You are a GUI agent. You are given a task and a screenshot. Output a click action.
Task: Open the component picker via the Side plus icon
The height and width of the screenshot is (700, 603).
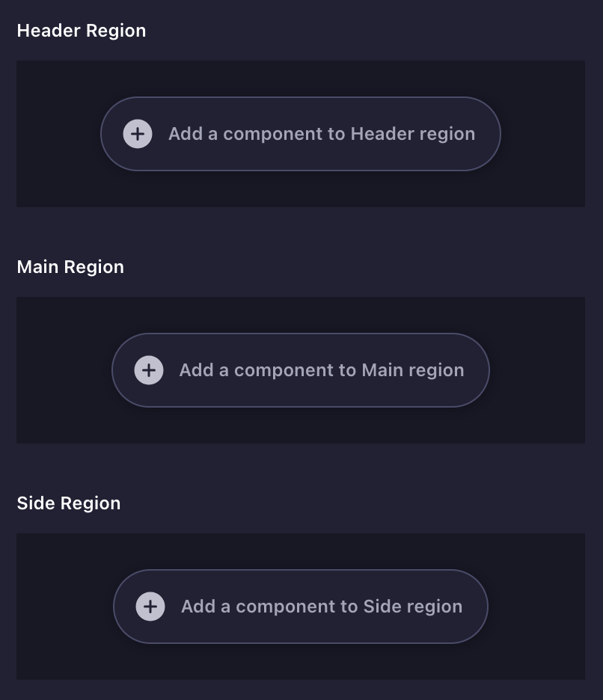(x=150, y=607)
